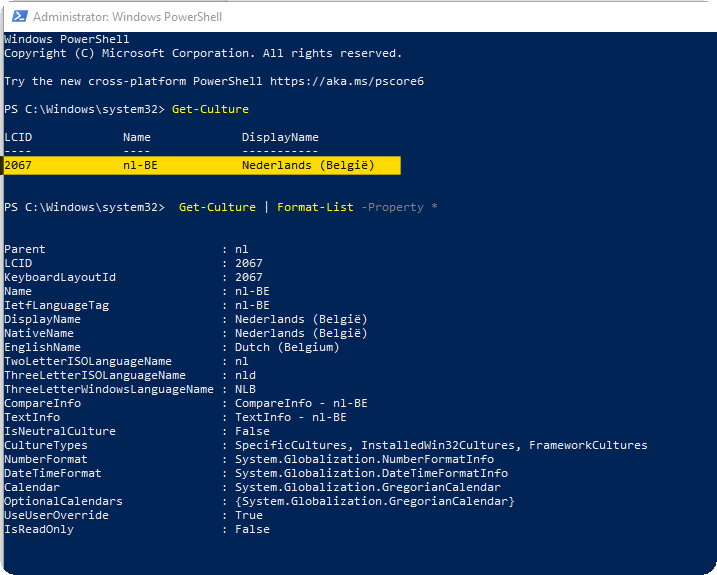Click the OptionalCalendars value in braces
This screenshot has width=717, height=575.
(x=374, y=501)
